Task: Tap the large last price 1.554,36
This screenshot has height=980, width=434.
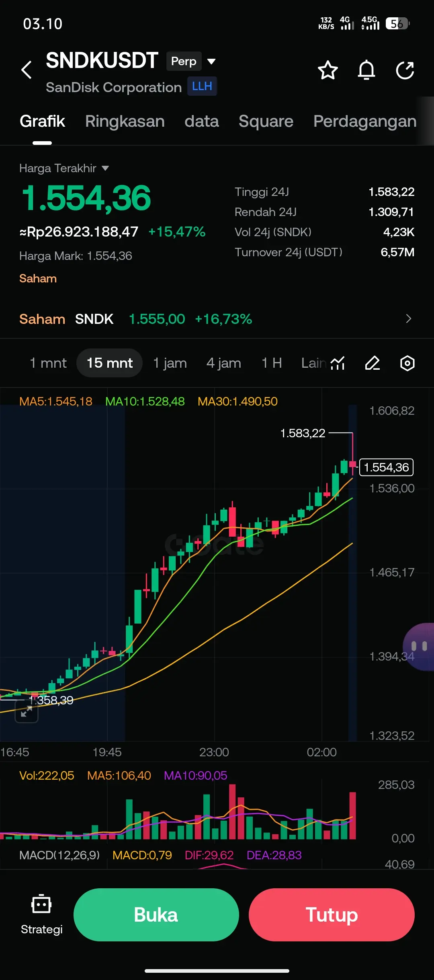Action: point(86,198)
